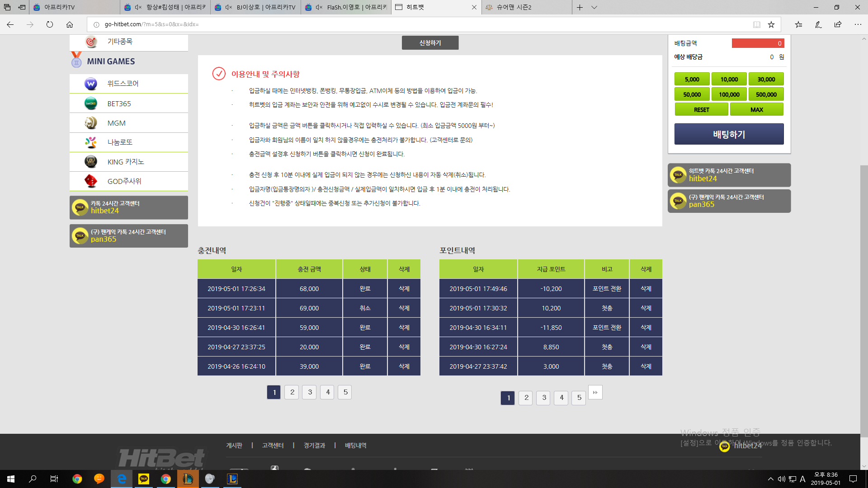
Task: Go to page 3 of 충전내역
Action: click(310, 392)
